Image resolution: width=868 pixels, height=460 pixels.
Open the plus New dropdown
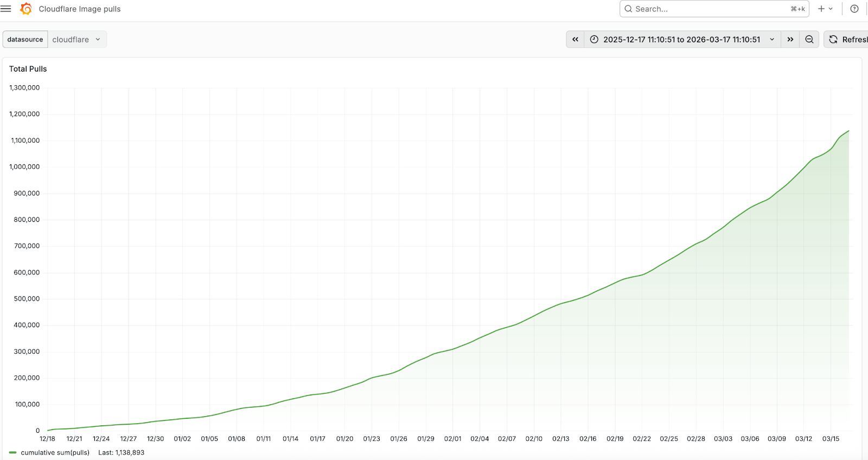coord(825,9)
